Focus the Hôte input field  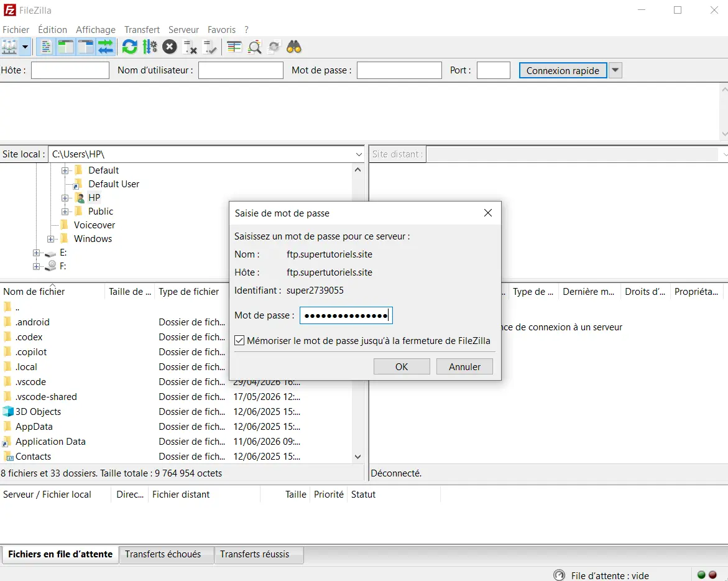click(x=70, y=70)
